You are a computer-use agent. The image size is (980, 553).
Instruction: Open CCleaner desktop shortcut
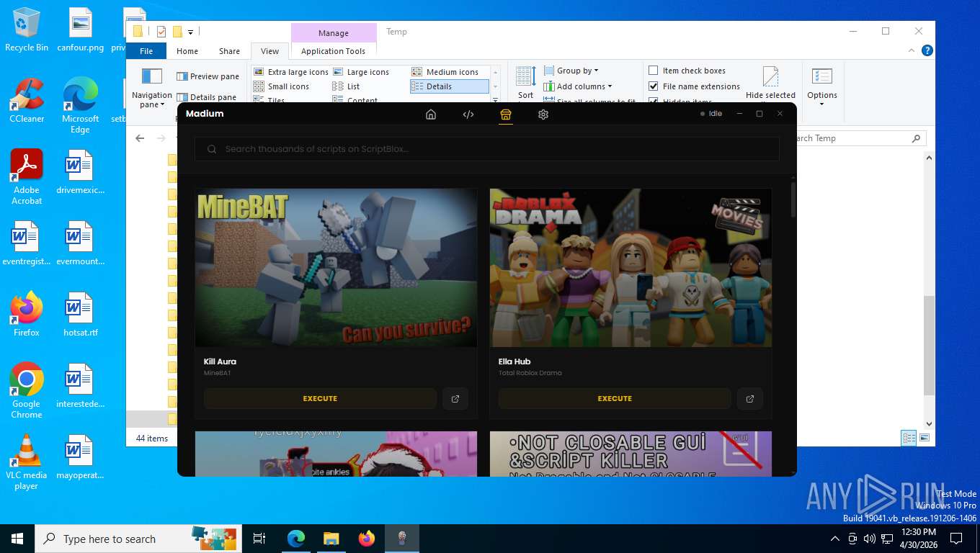[27, 101]
